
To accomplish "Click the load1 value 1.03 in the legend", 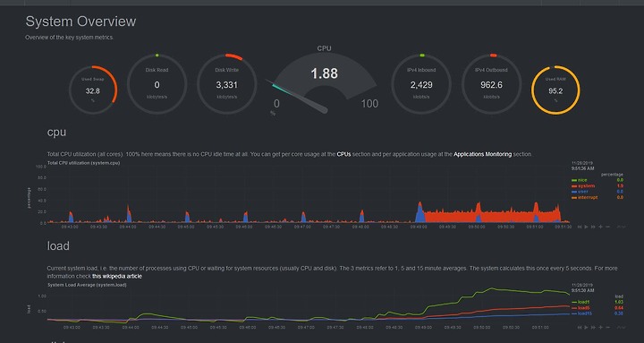I will (x=619, y=303).
